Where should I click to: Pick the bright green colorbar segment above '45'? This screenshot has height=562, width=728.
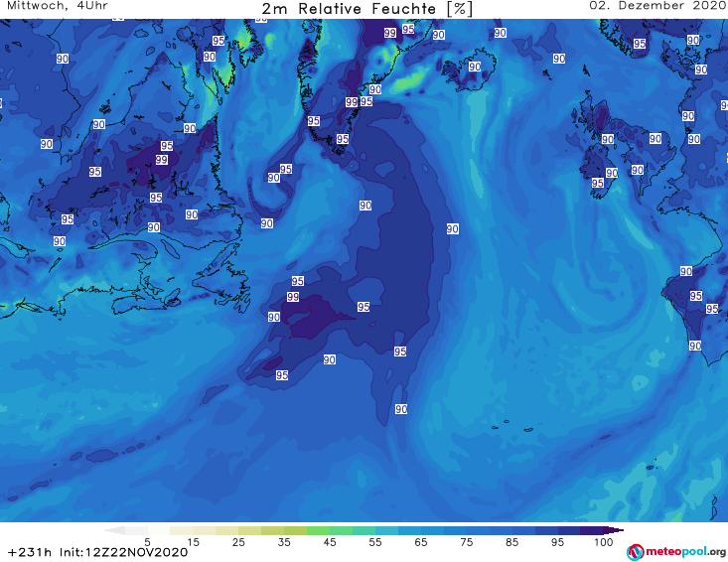point(318,530)
